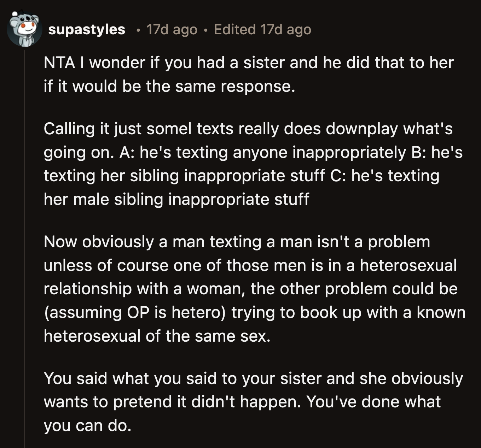Click the paragraph starting "Calling it just"

point(248,164)
